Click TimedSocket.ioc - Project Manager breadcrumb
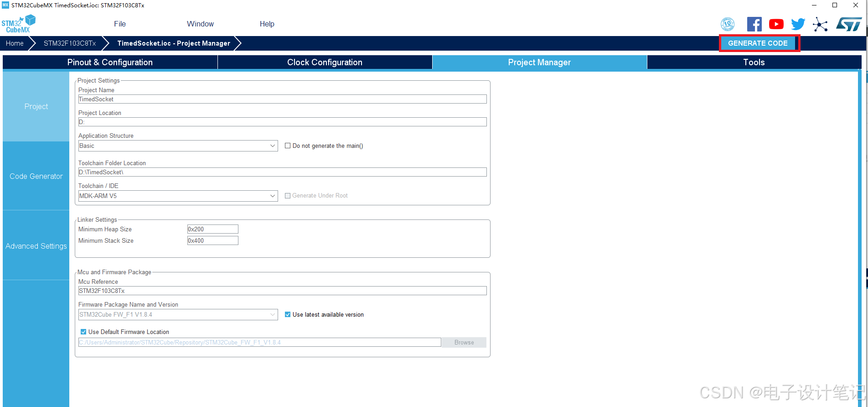The width and height of the screenshot is (868, 407). click(174, 43)
